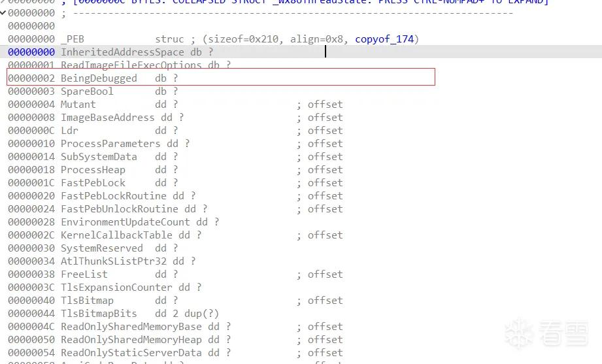Select the ReadOnlySharedMemoryBase field

pos(131,326)
